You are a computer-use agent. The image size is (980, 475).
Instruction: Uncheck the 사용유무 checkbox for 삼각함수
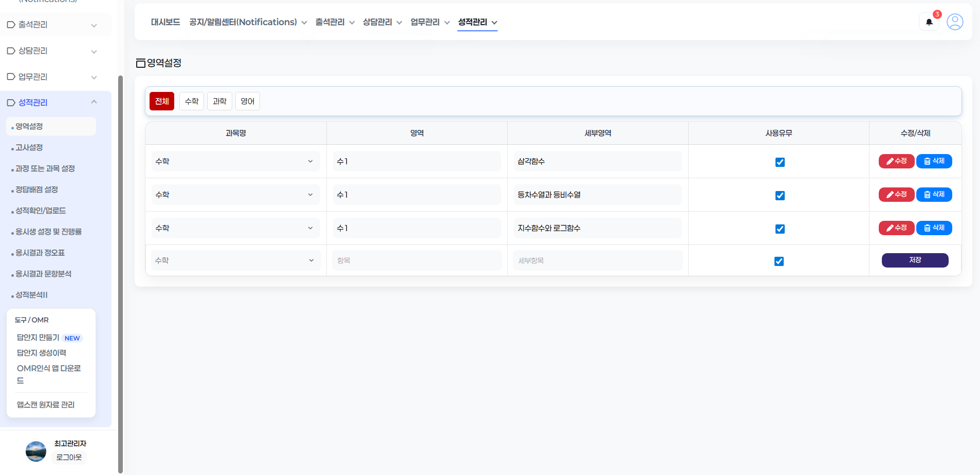coord(780,162)
